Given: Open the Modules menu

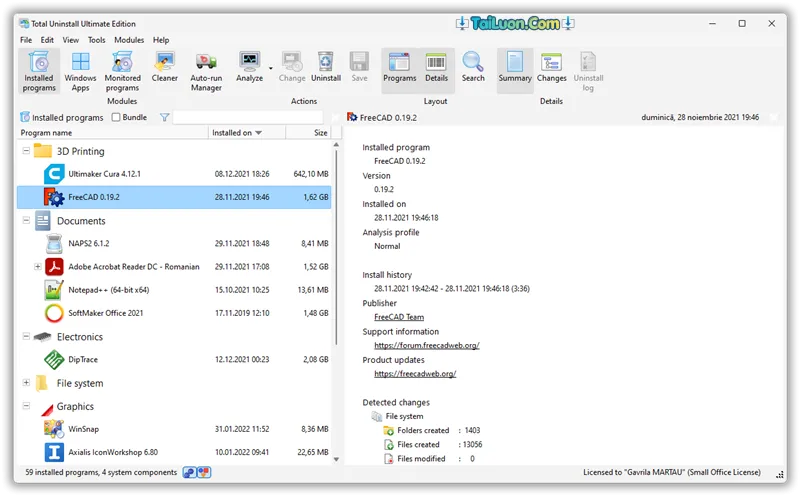Looking at the screenshot, I should (129, 40).
